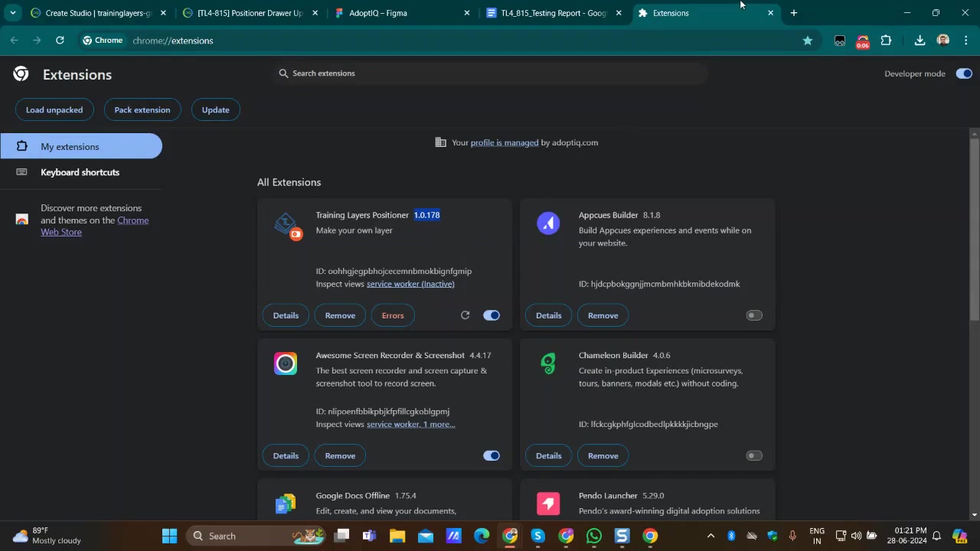Click the screen recorder extension toolbar icon
Viewport: 980px width, 551px height.
pyautogui.click(x=863, y=41)
